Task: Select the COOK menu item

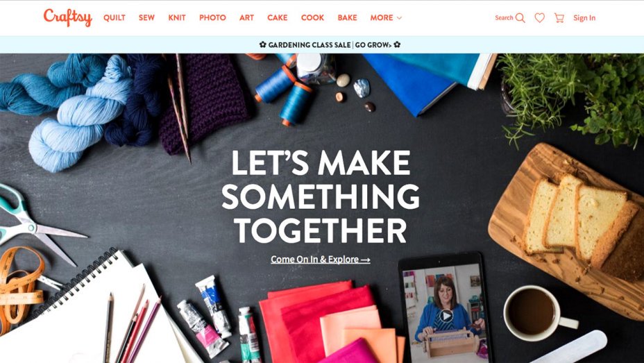Action: [x=312, y=17]
